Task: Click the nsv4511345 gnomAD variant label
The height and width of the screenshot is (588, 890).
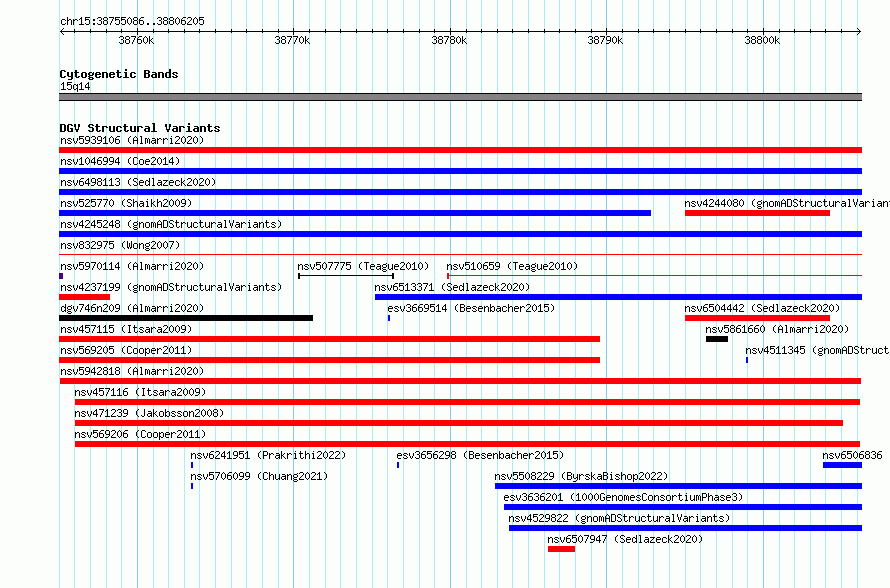Action: [817, 350]
